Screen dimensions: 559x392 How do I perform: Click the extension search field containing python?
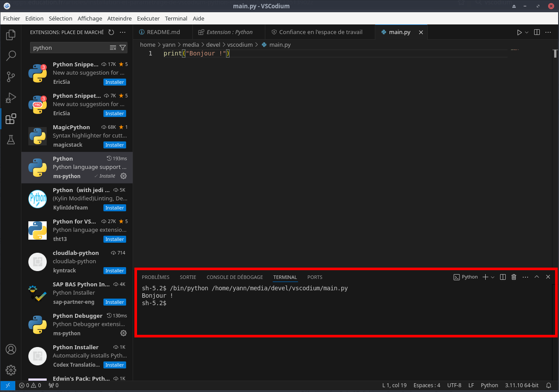point(69,48)
